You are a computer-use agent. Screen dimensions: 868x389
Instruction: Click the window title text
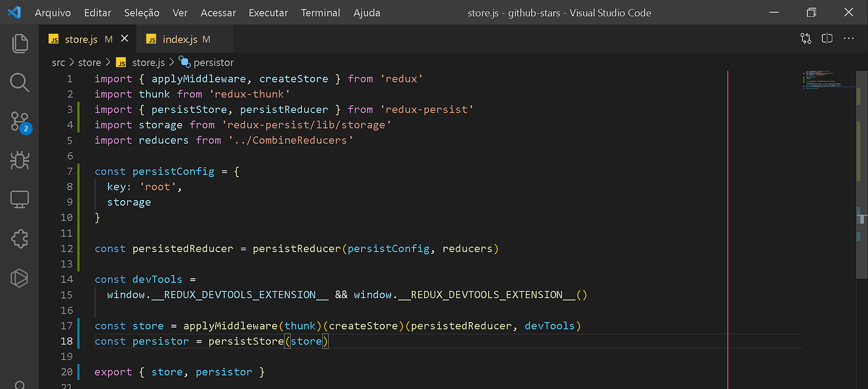click(x=559, y=12)
